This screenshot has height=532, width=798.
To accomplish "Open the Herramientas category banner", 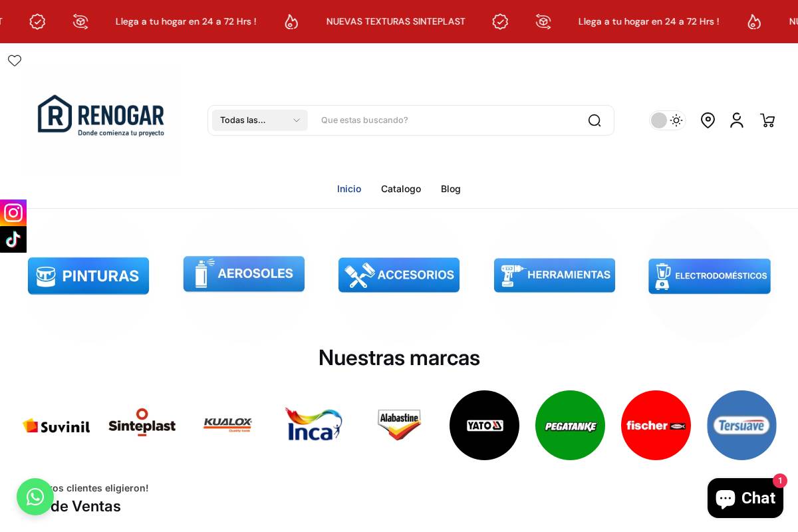I will click(555, 275).
